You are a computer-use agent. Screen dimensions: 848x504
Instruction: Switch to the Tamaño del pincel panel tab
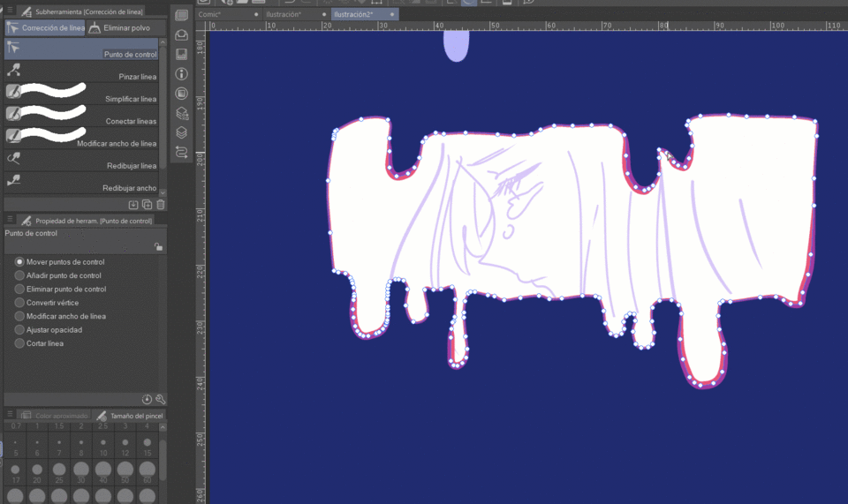(x=129, y=416)
